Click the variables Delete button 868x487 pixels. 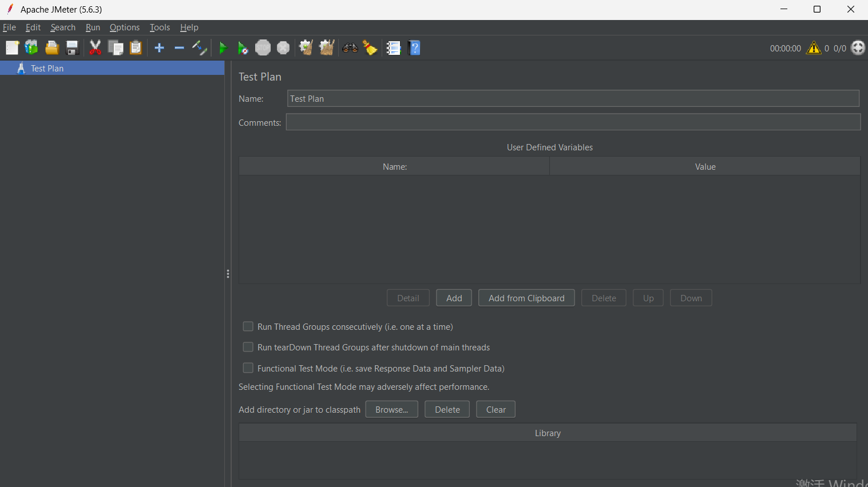click(x=604, y=298)
